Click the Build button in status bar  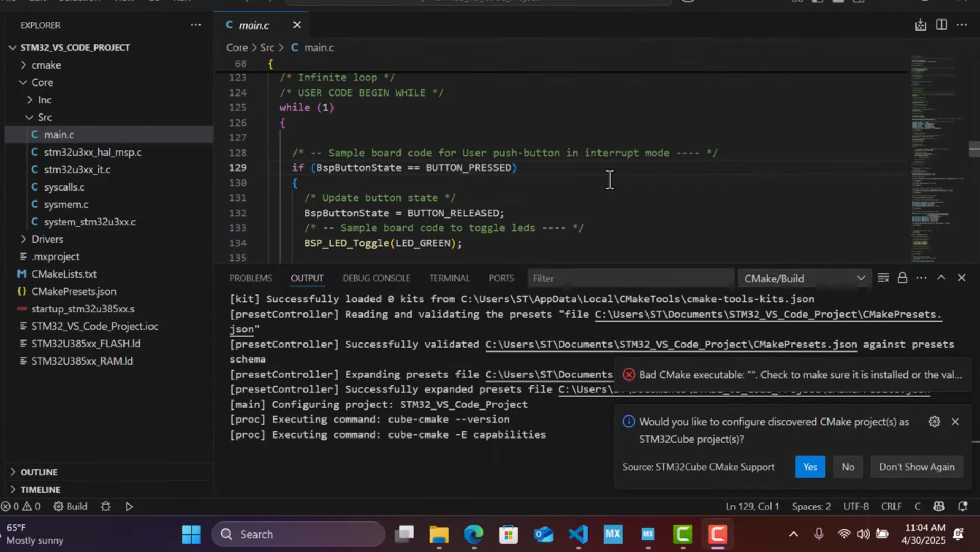tap(71, 507)
